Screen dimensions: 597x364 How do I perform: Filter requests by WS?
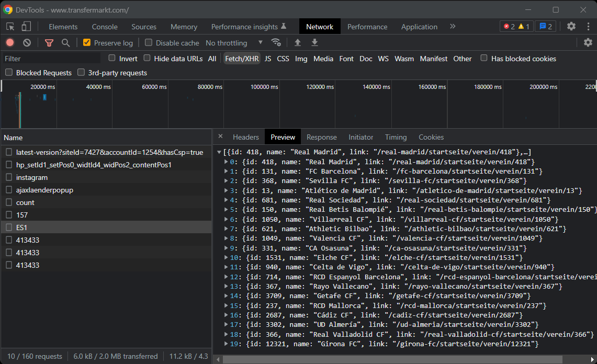(384, 59)
